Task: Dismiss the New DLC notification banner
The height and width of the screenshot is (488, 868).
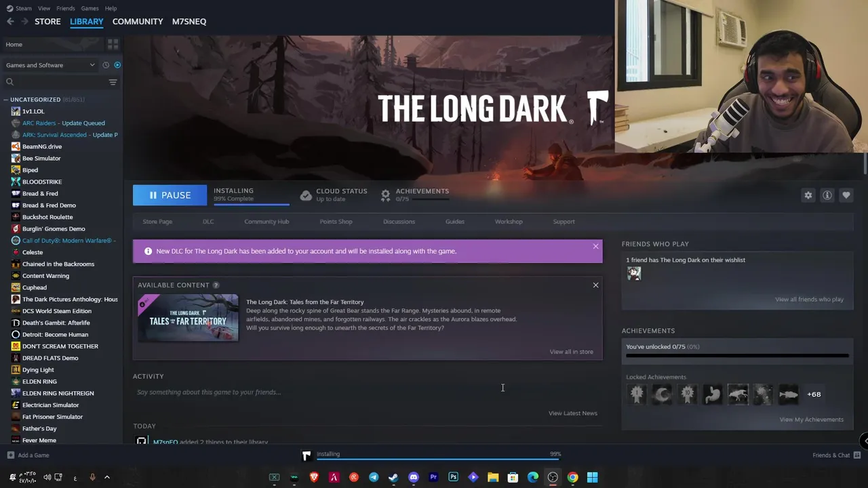Action: tap(595, 246)
